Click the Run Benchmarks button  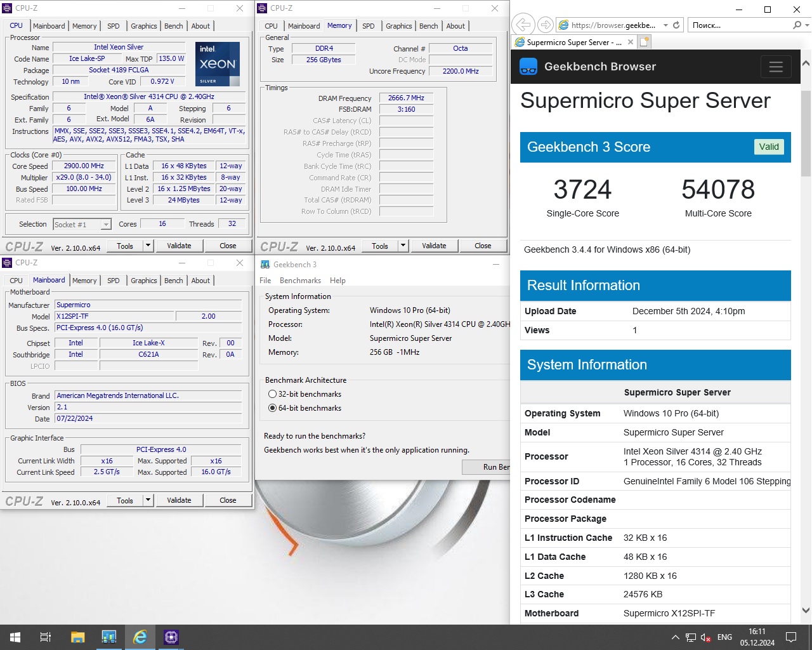487,467
